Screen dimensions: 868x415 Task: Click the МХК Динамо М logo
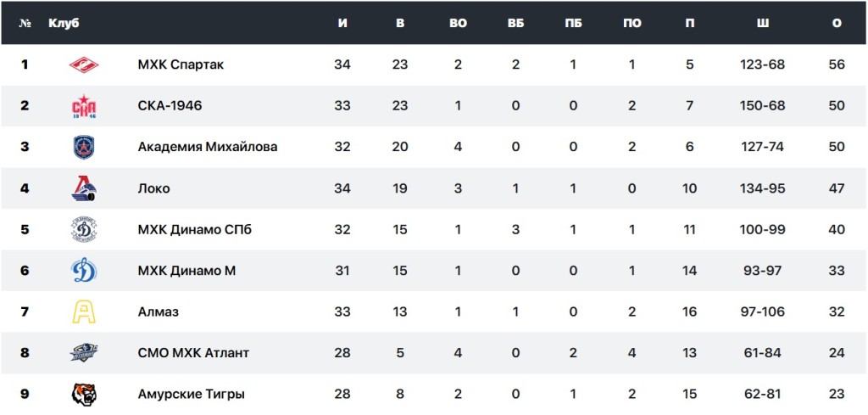click(84, 271)
